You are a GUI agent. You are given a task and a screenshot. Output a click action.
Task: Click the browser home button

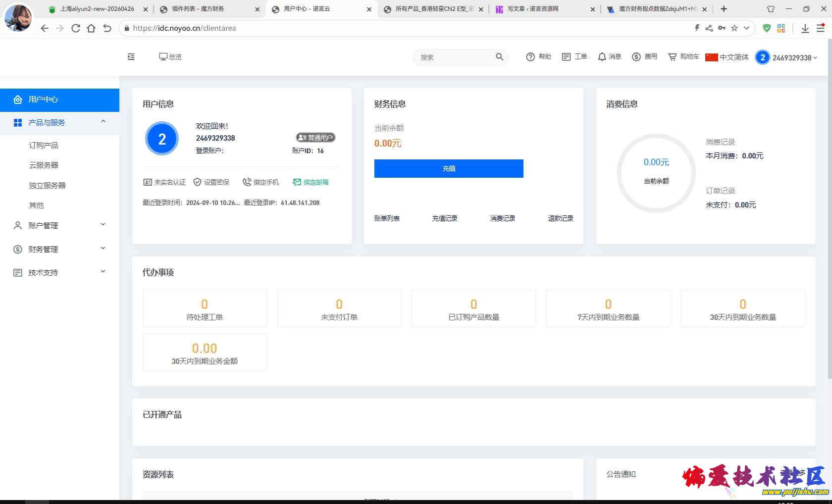tap(91, 28)
